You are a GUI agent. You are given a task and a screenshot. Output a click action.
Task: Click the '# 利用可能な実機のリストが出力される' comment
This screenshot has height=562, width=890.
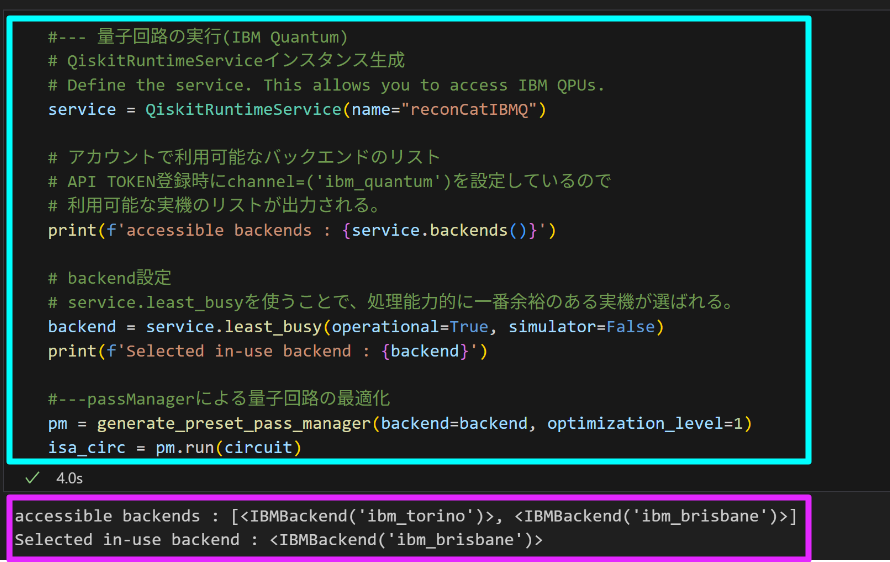coord(214,205)
